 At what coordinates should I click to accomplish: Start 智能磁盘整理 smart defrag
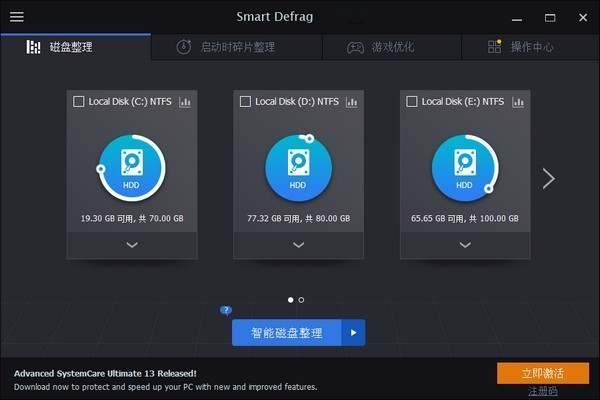[x=287, y=333]
